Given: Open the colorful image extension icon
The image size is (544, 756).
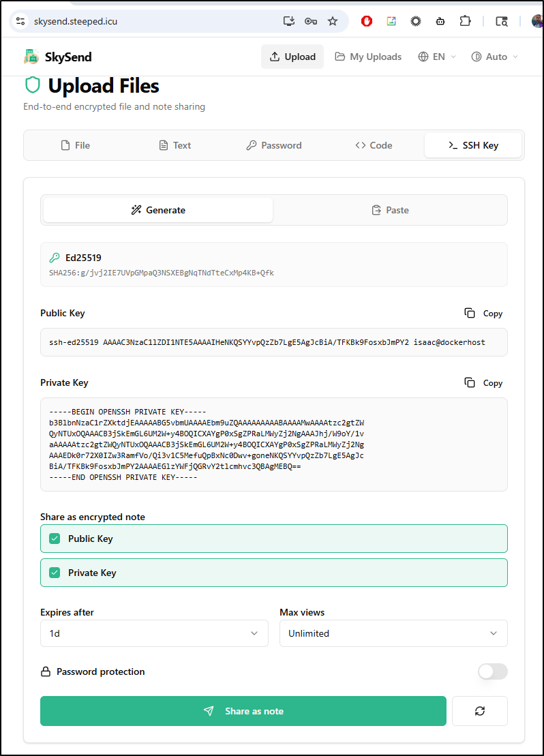Looking at the screenshot, I should coord(391,21).
